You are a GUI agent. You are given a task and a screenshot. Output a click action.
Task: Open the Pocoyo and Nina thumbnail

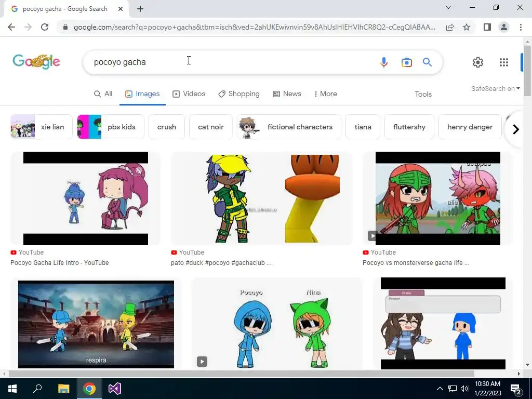[x=277, y=324]
